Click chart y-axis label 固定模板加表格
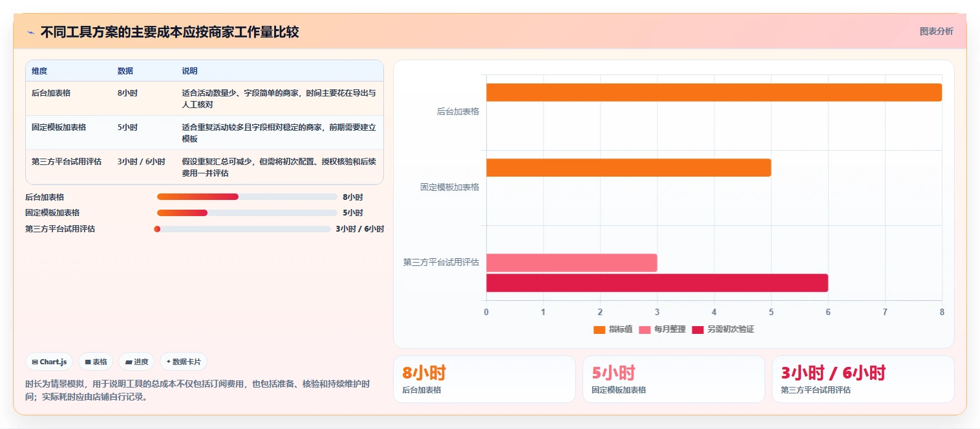The image size is (980, 429). [450, 187]
